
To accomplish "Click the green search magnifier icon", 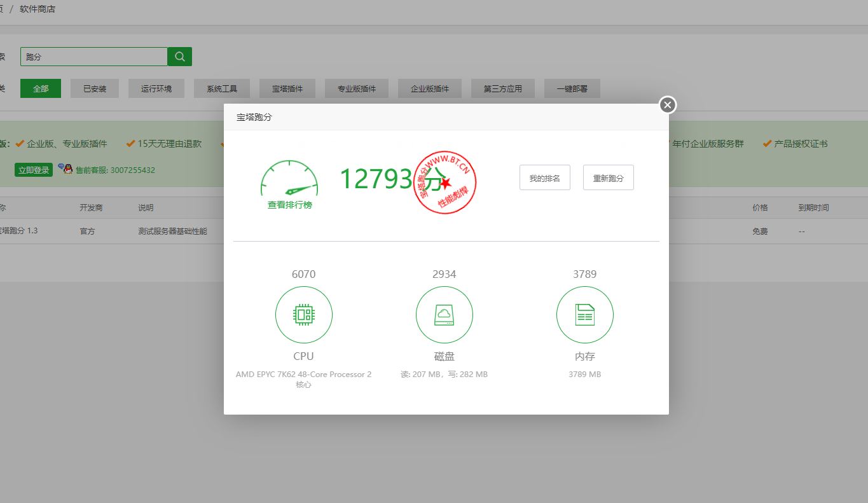I will coord(179,57).
